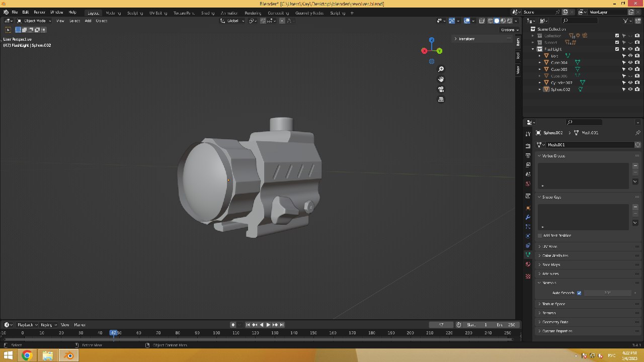The height and width of the screenshot is (362, 644).
Task: Open the sidebar Item tab
Action: [x=518, y=42]
